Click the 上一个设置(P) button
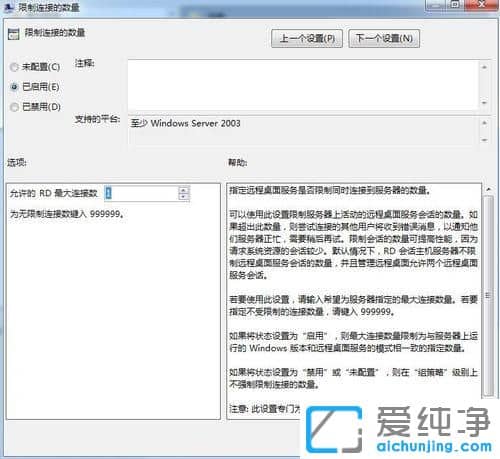 [307, 38]
